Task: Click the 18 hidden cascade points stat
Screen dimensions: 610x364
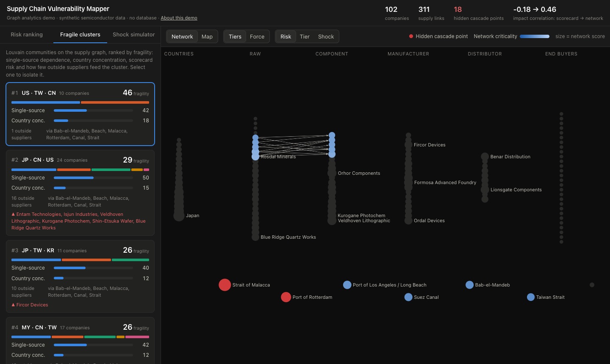Action: pyautogui.click(x=479, y=13)
